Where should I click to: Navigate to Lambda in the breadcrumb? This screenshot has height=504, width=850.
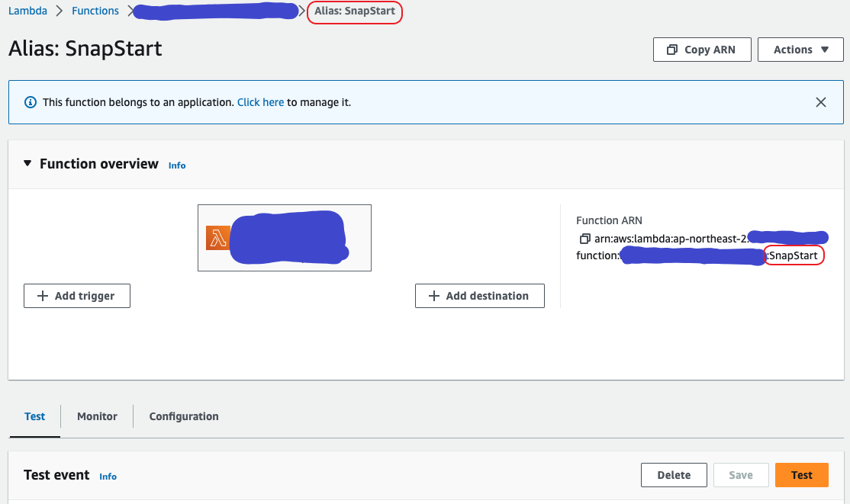pos(27,11)
